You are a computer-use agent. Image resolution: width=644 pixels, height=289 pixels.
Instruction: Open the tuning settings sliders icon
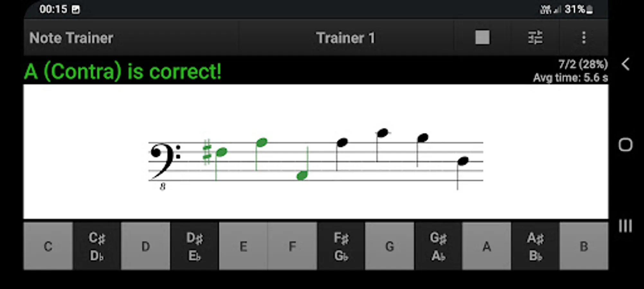pyautogui.click(x=535, y=38)
